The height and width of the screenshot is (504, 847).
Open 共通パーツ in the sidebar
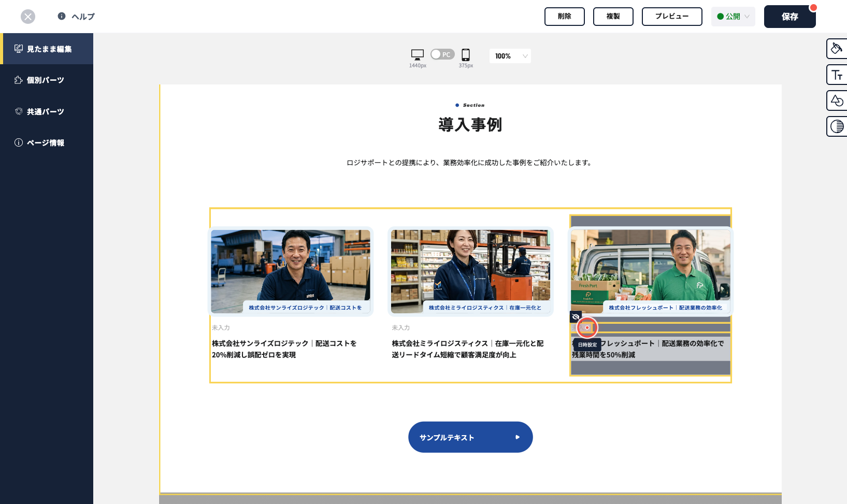(x=47, y=111)
